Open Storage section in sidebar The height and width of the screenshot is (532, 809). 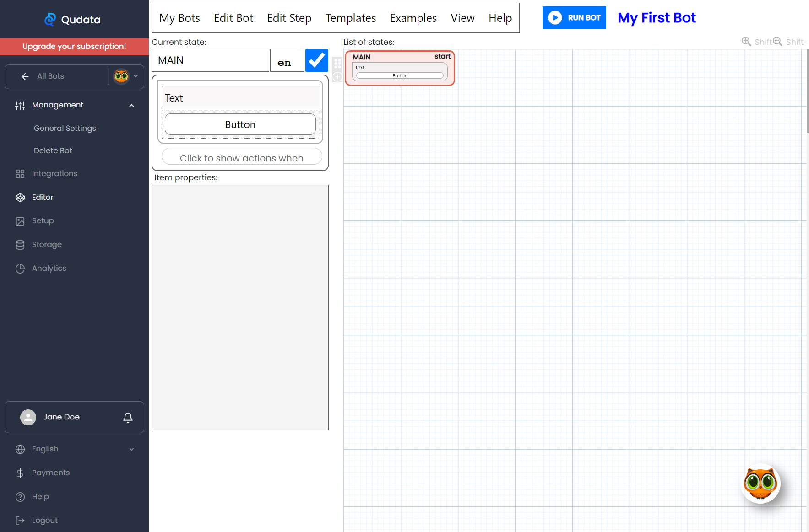[x=47, y=244]
